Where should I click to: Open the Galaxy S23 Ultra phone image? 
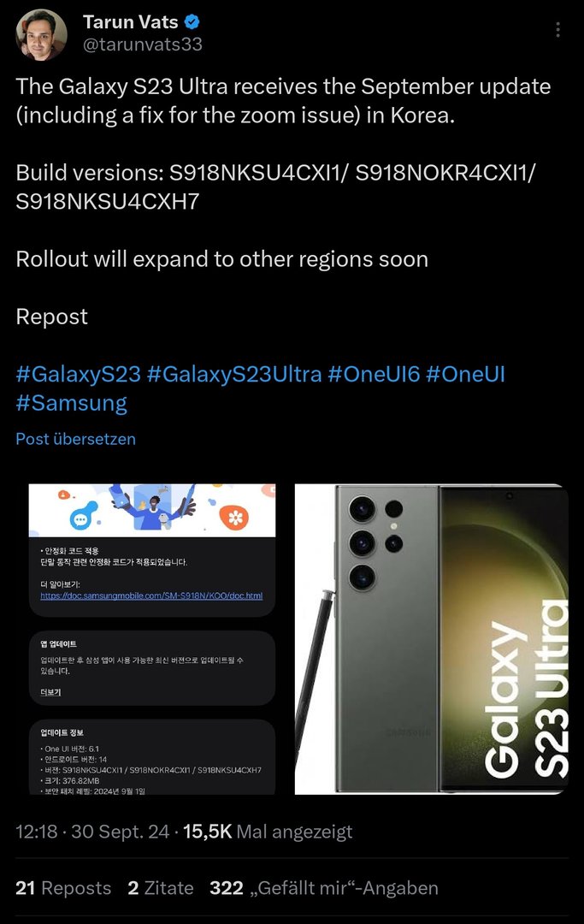[432, 639]
